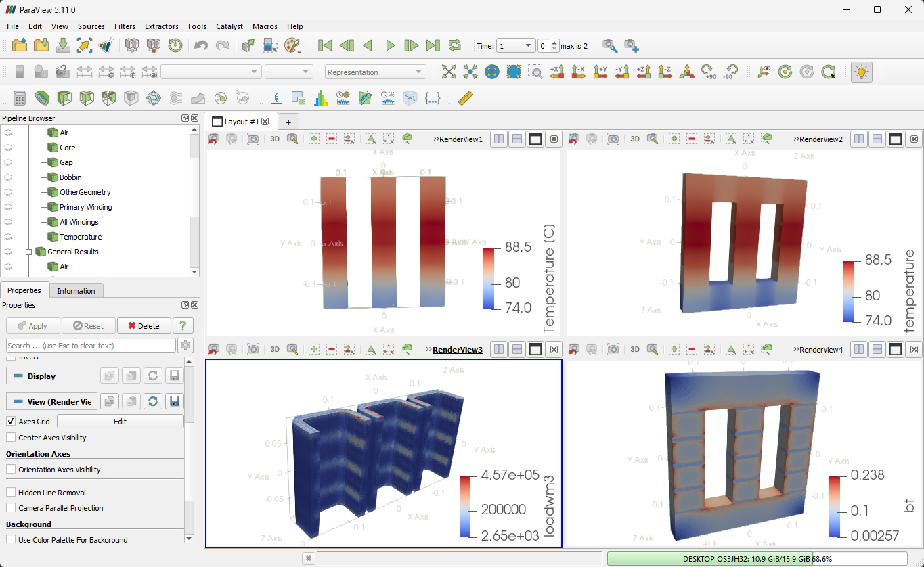This screenshot has height=567, width=924.
Task: Toggle the light kit bulb icon
Action: tap(861, 72)
